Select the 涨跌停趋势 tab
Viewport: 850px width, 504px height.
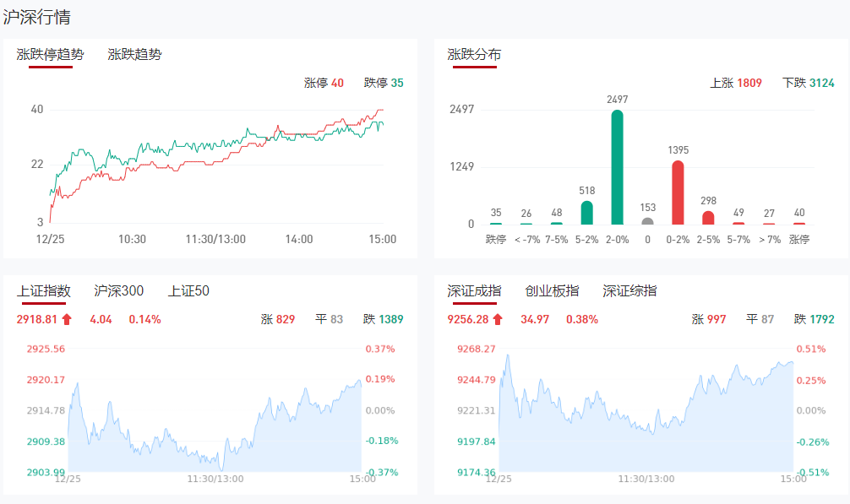coord(51,55)
